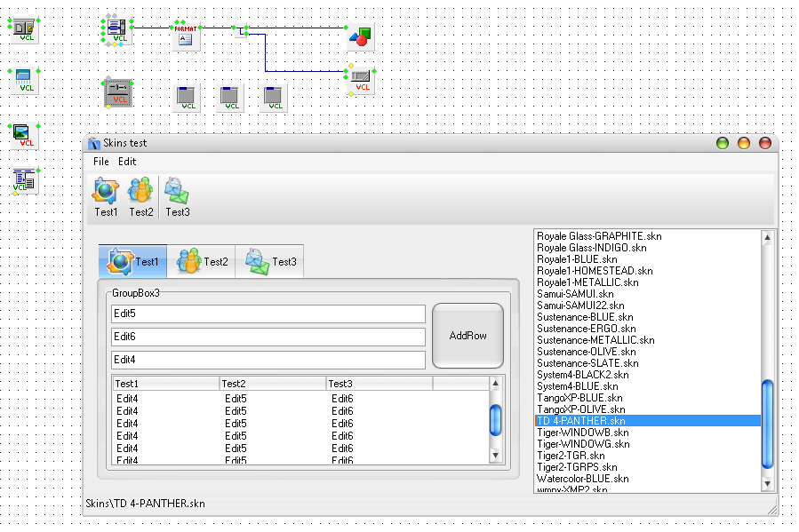Click the Test3 envelope toolbar button
The image size is (799, 532).
(x=177, y=196)
